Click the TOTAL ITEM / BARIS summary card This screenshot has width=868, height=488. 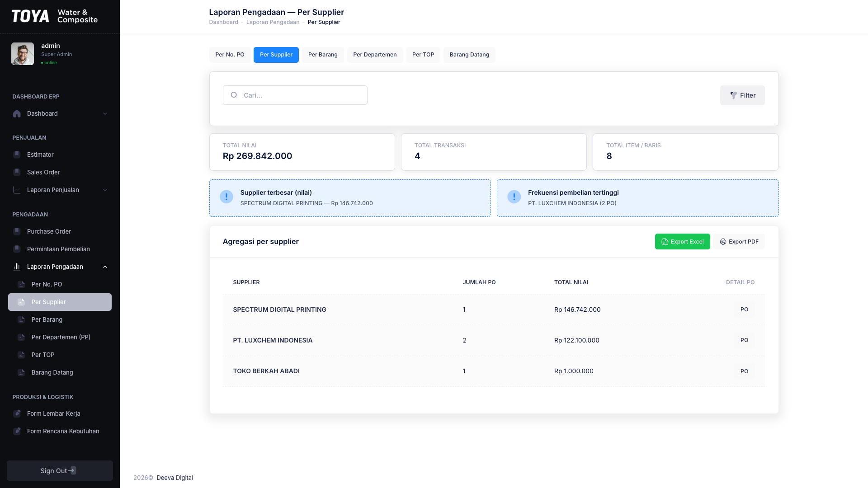[x=685, y=152]
